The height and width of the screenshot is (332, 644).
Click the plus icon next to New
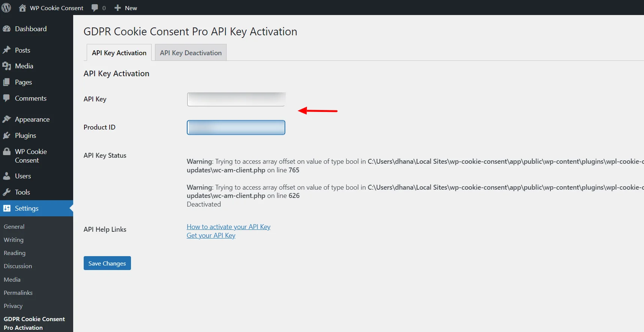pyautogui.click(x=117, y=8)
